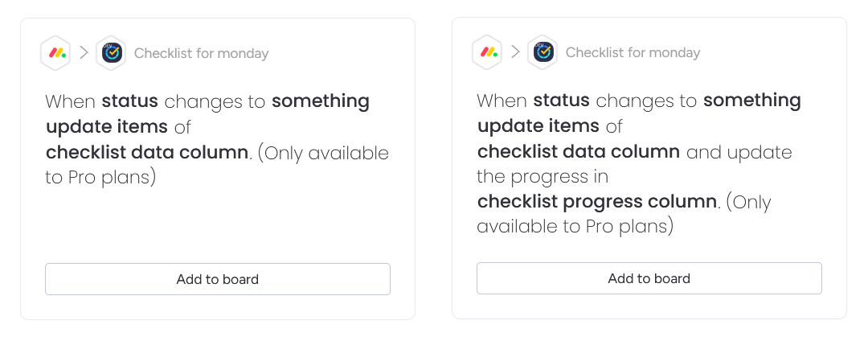Choose the 'status' field in progress-column recipe
The width and height of the screenshot is (868, 337).
[561, 101]
